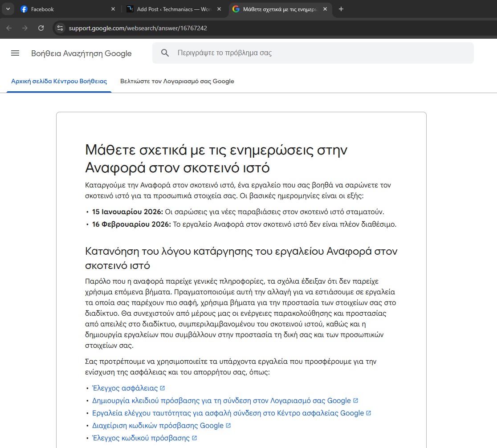
Task: Expand the tab search dropdown
Action: click(x=8, y=9)
